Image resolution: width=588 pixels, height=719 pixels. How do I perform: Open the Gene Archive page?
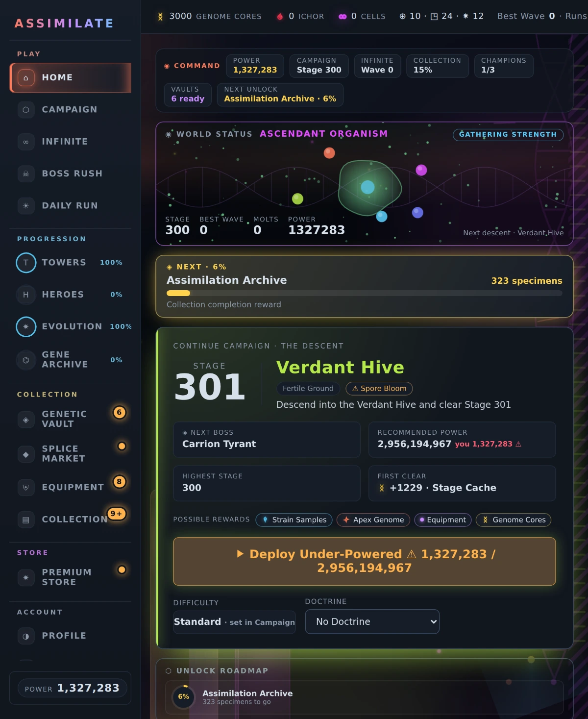(71, 360)
